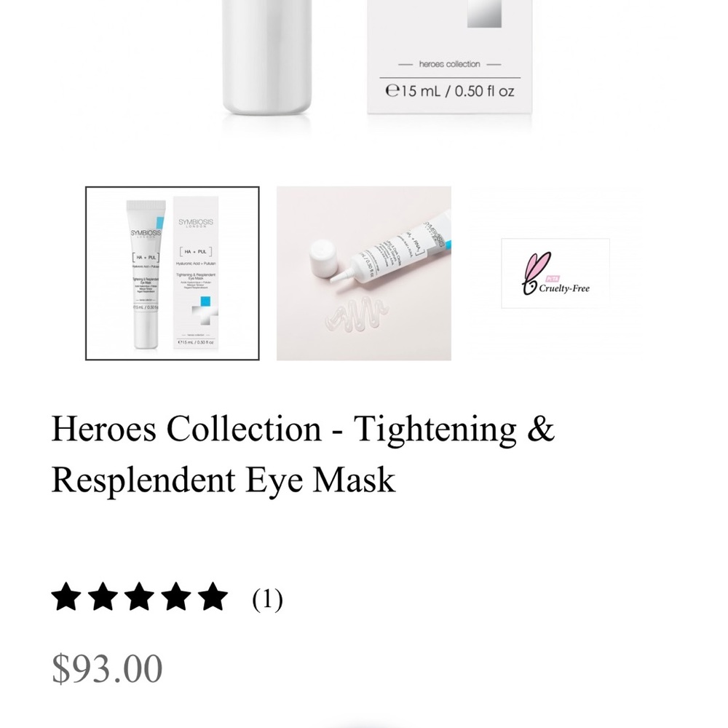The height and width of the screenshot is (728, 728).
Task: View the PETA Cruelty-Free thumbnail
Action: point(555,273)
